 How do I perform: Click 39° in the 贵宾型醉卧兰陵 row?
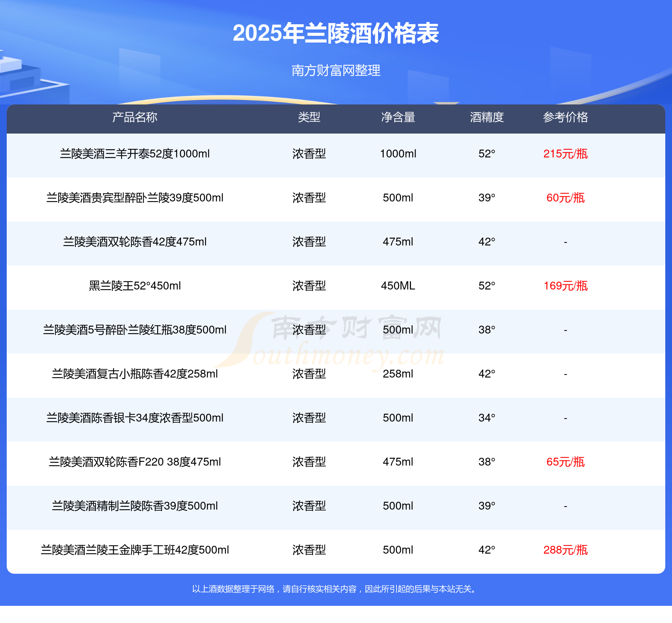coord(487,198)
